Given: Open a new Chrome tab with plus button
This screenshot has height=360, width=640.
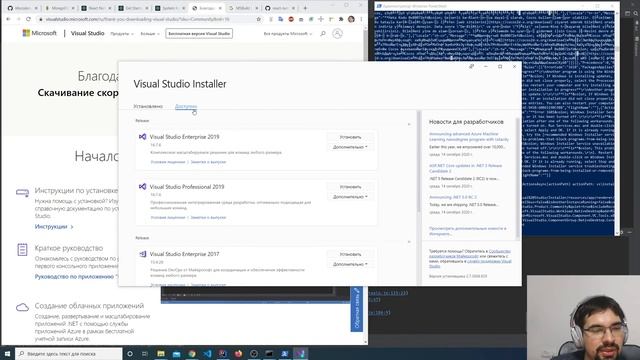Looking at the screenshot, I should [x=305, y=8].
